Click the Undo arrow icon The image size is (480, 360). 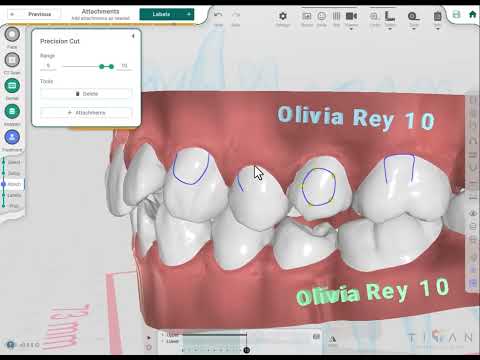(x=218, y=15)
